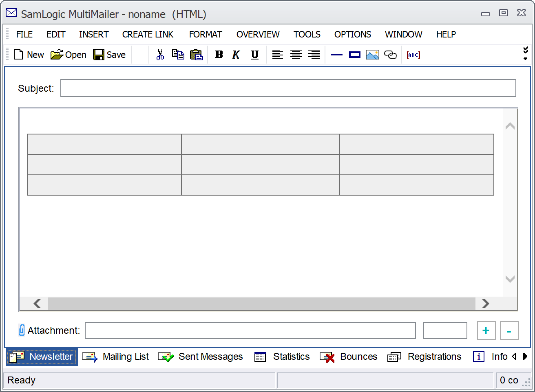Click the horizontal scrollbar right arrow
The width and height of the screenshot is (535, 392).
pyautogui.click(x=485, y=304)
